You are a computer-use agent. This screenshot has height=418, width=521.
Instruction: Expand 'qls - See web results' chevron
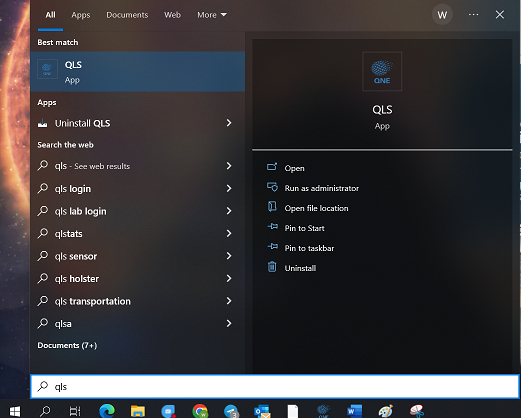click(x=229, y=166)
